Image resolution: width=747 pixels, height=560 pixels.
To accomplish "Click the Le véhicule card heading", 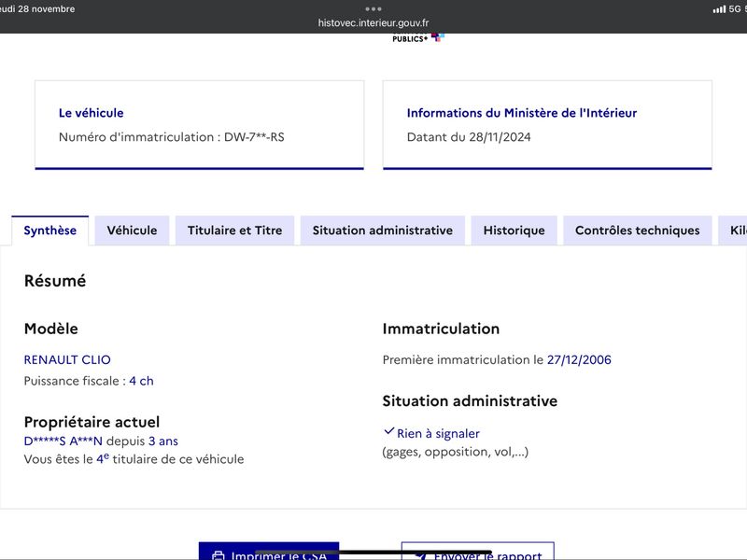I will point(91,113).
